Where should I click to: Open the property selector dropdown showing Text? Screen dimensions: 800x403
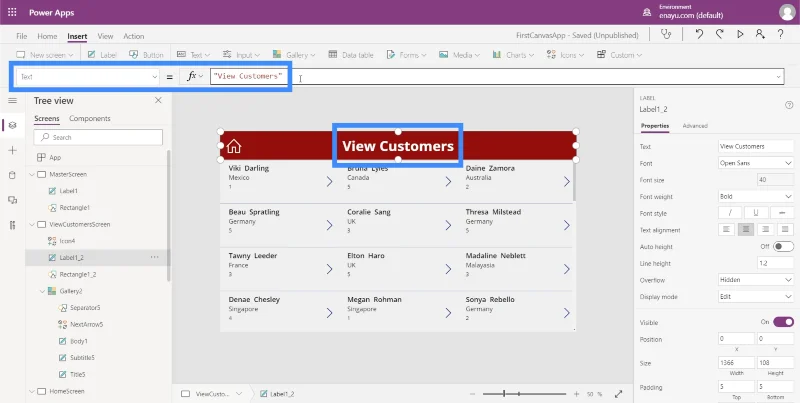pyautogui.click(x=88, y=77)
